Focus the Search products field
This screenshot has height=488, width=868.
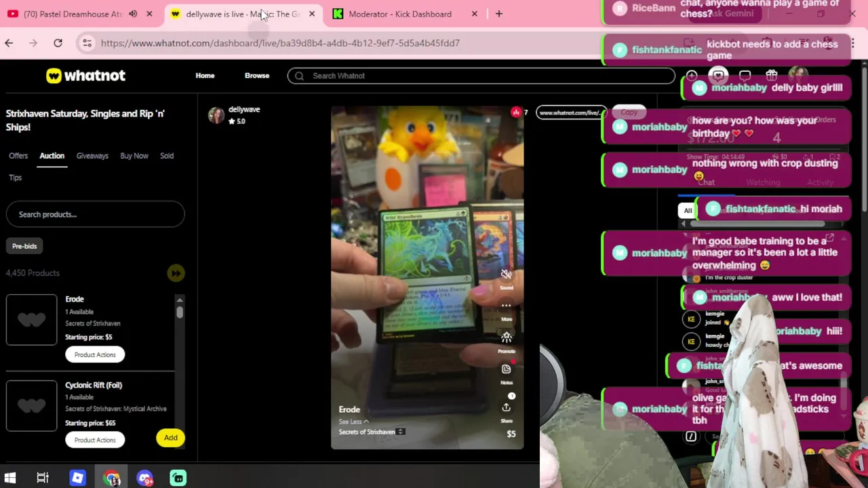click(95, 214)
